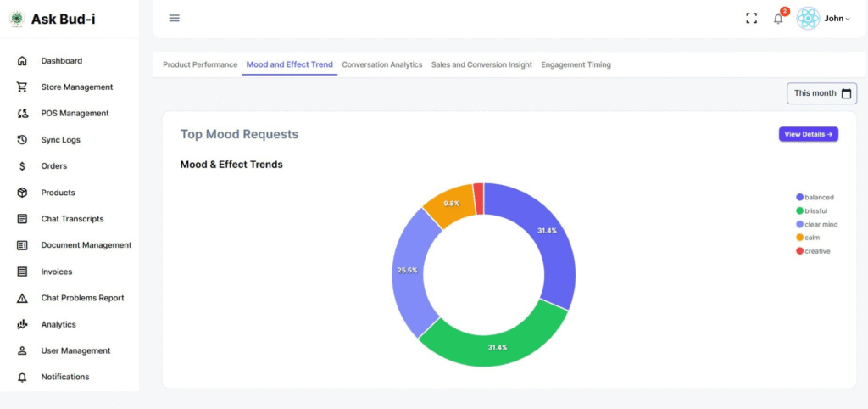
Task: Click the View Details button
Action: point(808,134)
